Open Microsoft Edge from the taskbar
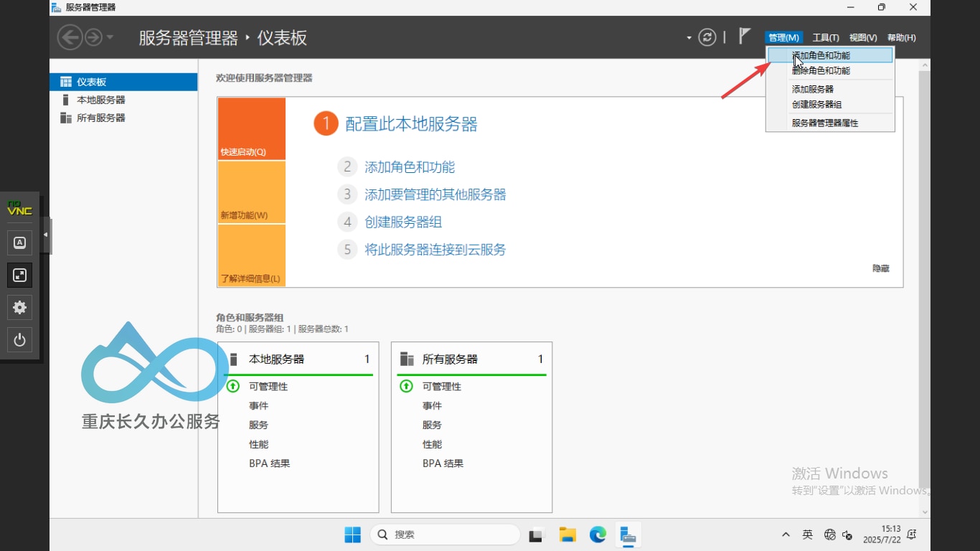 [598, 534]
